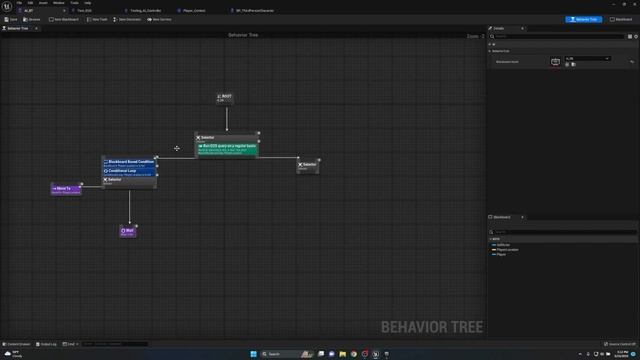Viewport: 640px width, 360px height.
Task: Open the Asset menu
Action: (x=43, y=3)
